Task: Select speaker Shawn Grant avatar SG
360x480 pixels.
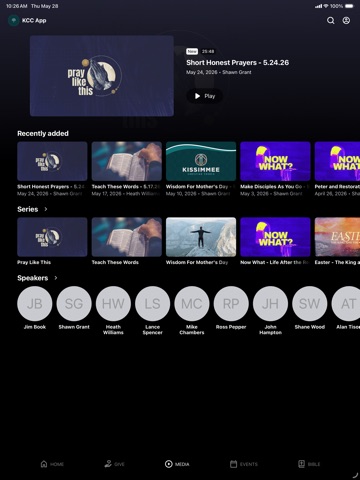Action: 74,304
